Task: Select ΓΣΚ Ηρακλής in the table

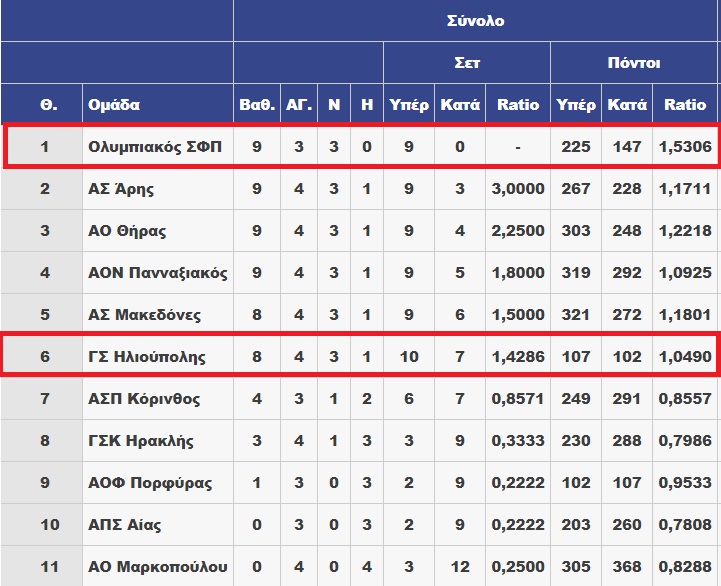Action: point(141,441)
